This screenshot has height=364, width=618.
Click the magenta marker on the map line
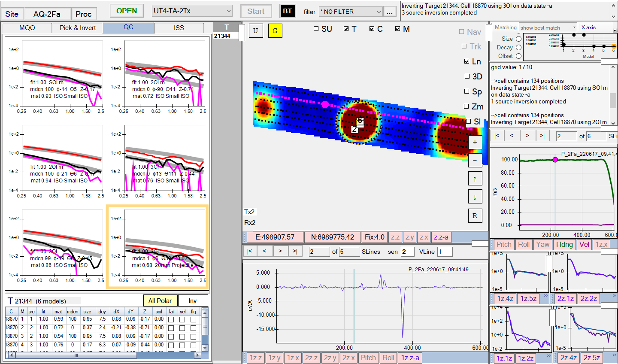pos(325,104)
